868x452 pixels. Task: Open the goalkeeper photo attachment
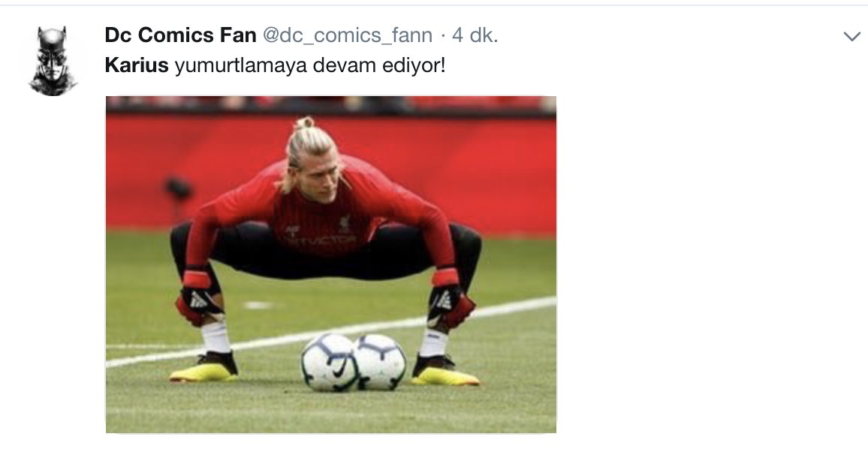[x=331, y=264]
